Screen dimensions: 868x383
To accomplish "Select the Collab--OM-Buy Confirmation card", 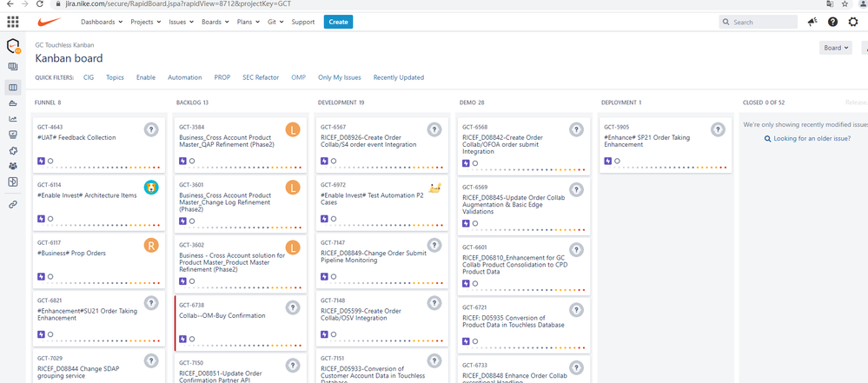I will point(241,323).
